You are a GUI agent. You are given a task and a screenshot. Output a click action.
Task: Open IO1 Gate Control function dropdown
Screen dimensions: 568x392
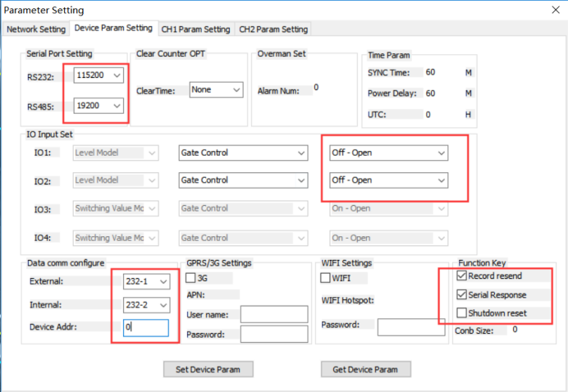click(x=243, y=153)
